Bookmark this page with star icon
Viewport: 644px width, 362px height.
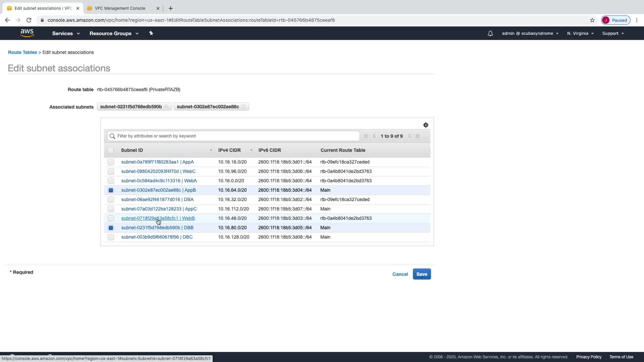(x=592, y=20)
